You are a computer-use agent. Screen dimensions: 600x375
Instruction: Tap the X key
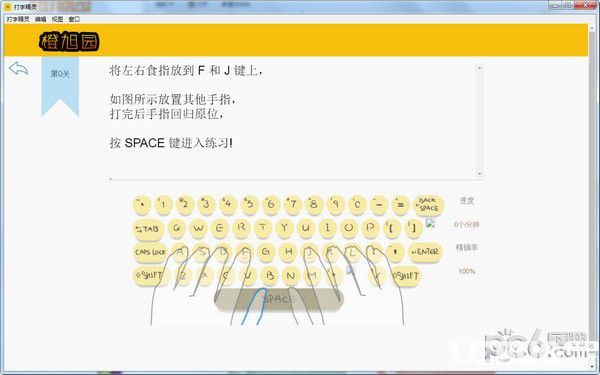pyautogui.click(x=204, y=276)
